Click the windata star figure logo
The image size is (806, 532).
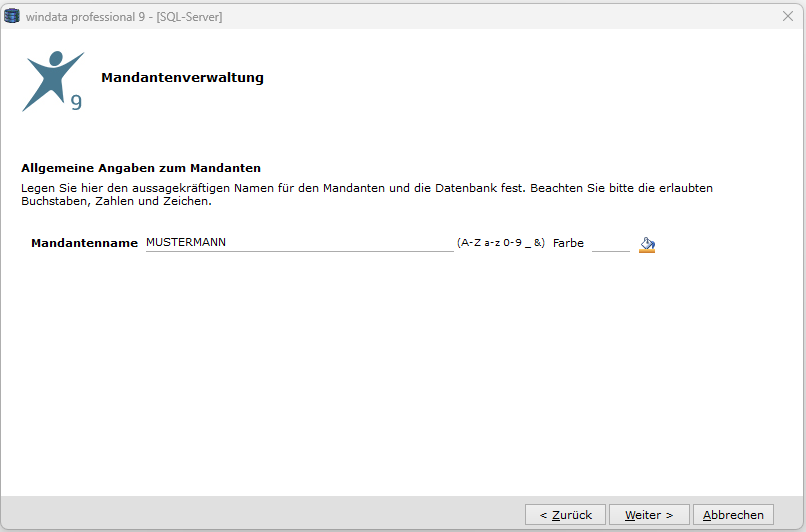tap(52, 81)
